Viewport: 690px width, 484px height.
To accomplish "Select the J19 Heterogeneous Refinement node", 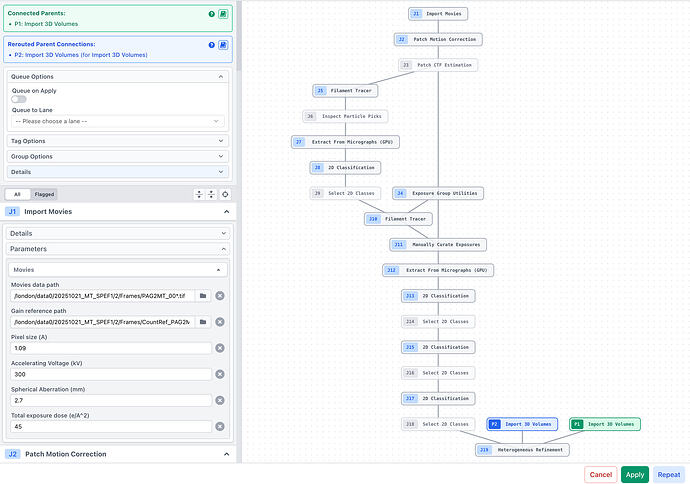I will (522, 450).
